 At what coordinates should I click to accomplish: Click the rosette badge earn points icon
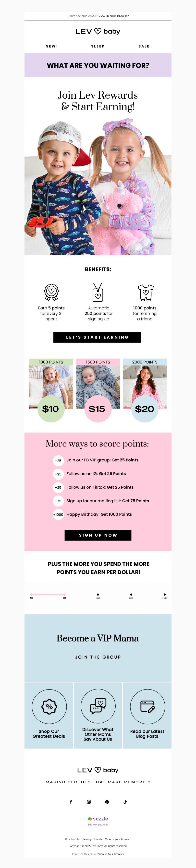pyautogui.click(x=51, y=292)
